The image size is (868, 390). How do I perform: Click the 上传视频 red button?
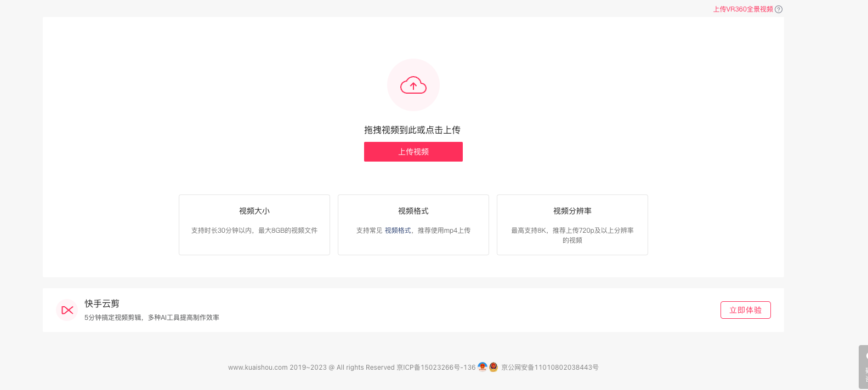pyautogui.click(x=413, y=152)
